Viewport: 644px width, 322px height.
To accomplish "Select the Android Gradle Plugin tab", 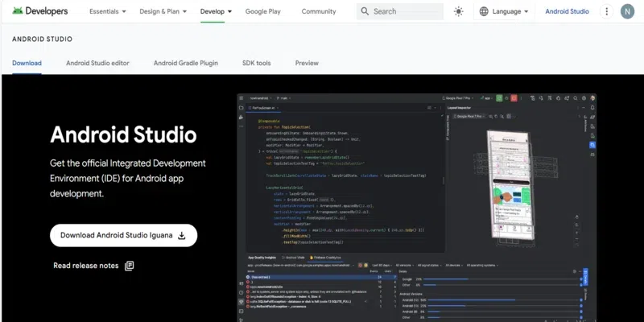I will [x=185, y=63].
